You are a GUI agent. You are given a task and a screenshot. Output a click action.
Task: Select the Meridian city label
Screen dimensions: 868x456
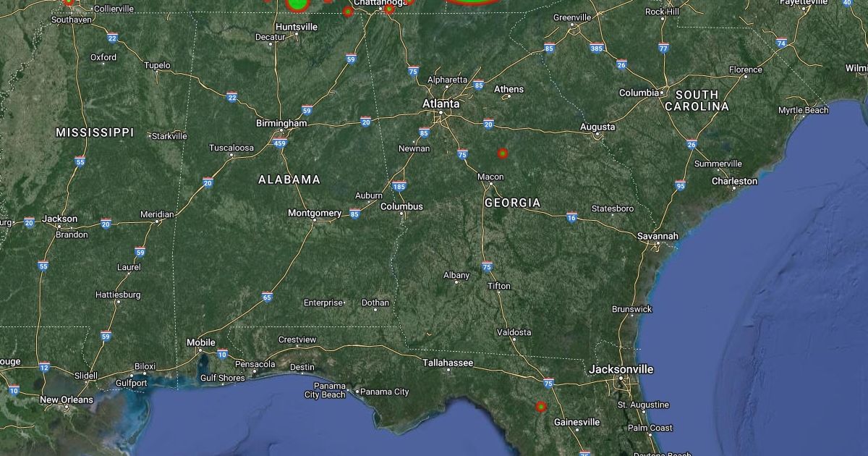click(157, 214)
